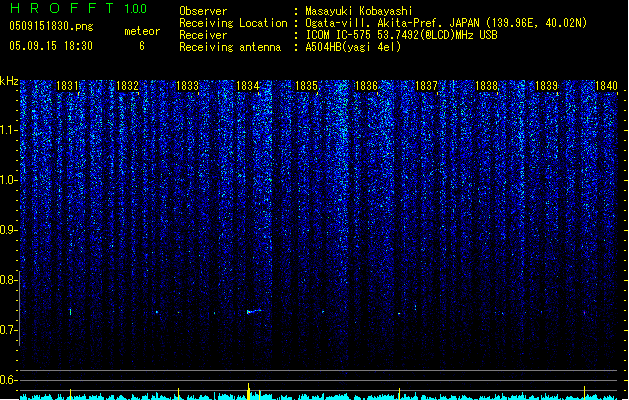This screenshot has width=629, height=400.
Task: Click the 1832 time marker
Action: [128, 86]
